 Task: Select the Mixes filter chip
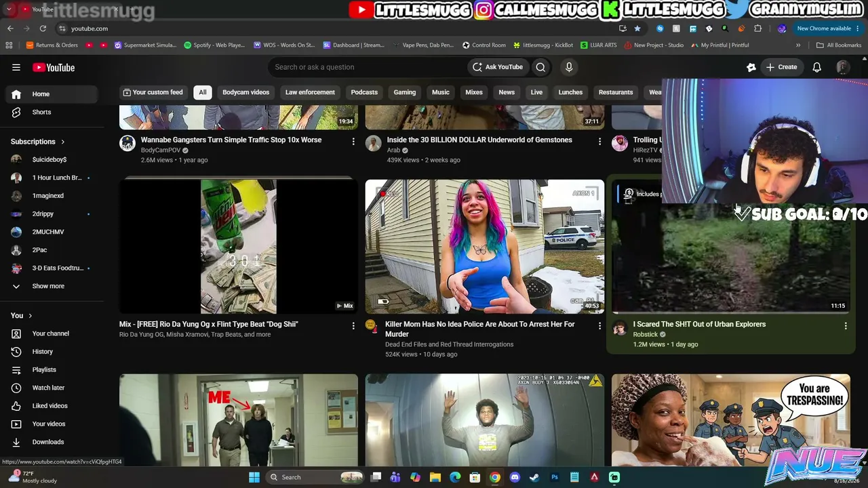click(474, 92)
